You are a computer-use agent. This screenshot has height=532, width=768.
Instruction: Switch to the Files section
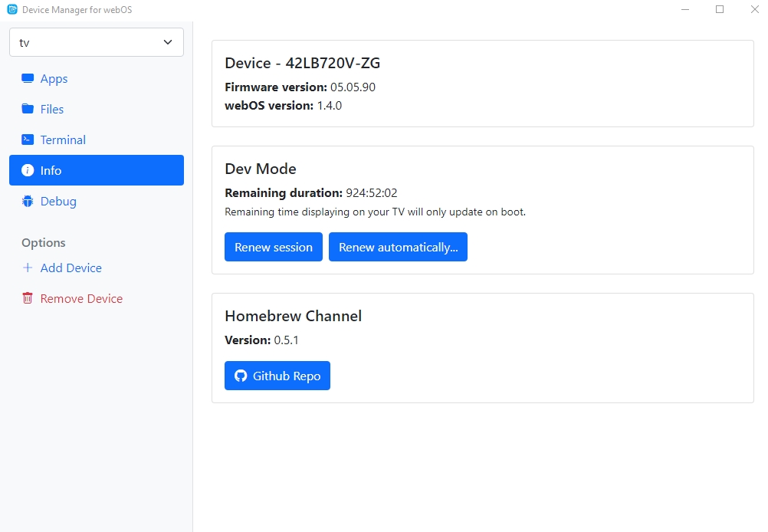coord(52,109)
